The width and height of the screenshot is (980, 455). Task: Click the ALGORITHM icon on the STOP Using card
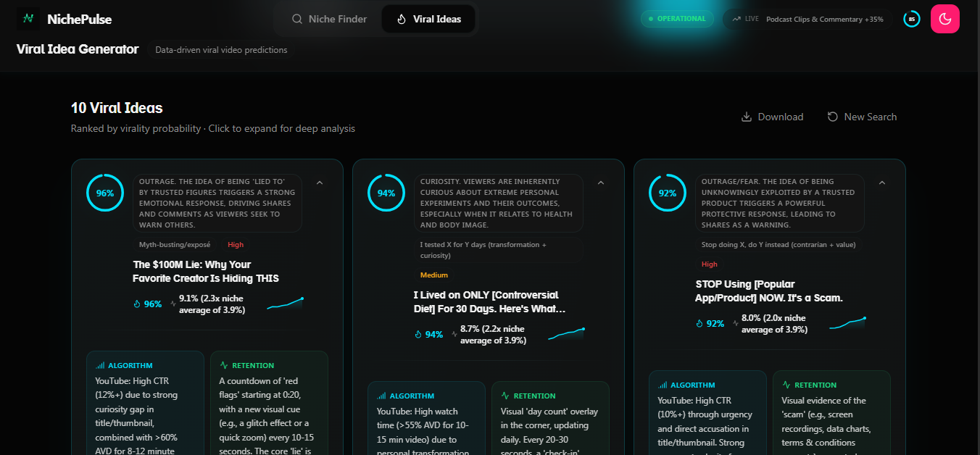[x=663, y=385]
